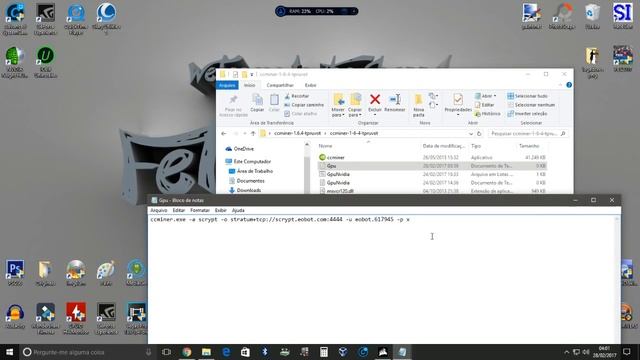Switch to the Exibir tab in Explorer
The image size is (640, 360).
click(x=310, y=85)
